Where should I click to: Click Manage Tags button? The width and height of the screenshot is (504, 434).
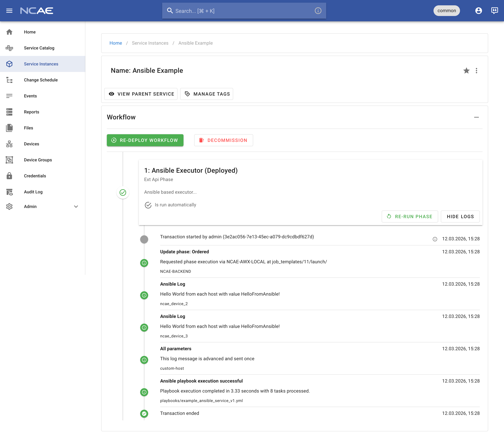click(x=206, y=94)
